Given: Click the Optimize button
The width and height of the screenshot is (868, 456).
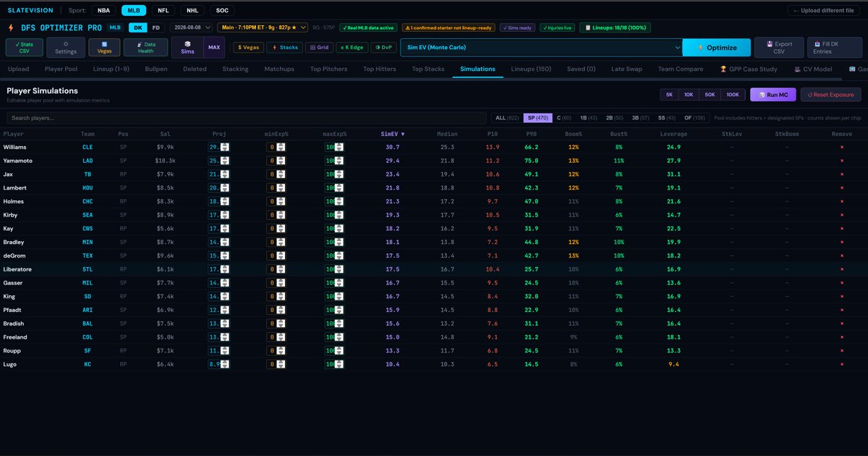Looking at the screenshot, I should point(716,48).
